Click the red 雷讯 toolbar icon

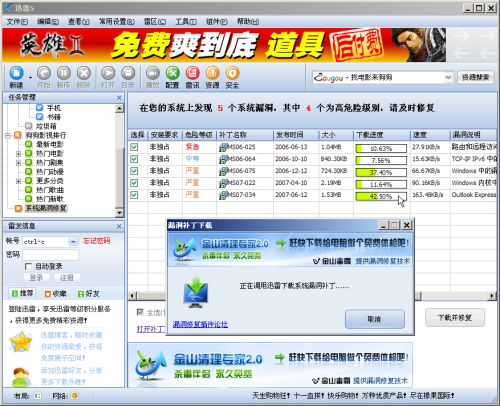[192, 73]
